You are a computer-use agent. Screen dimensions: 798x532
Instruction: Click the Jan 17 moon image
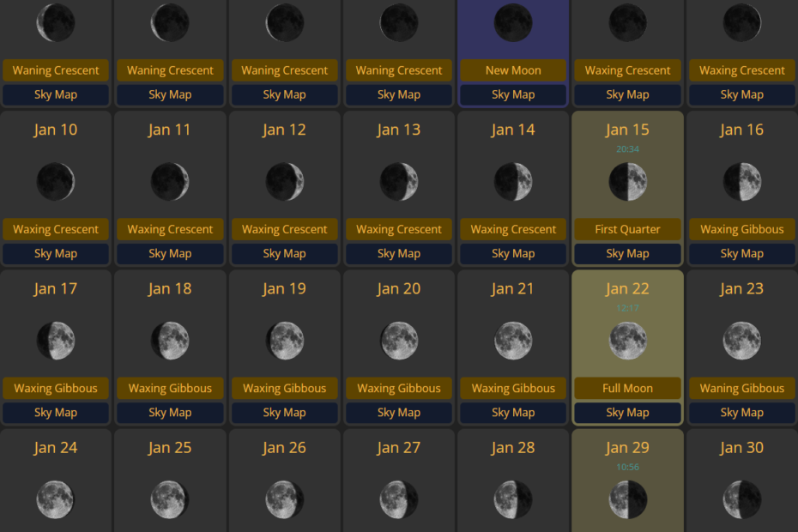point(56,341)
